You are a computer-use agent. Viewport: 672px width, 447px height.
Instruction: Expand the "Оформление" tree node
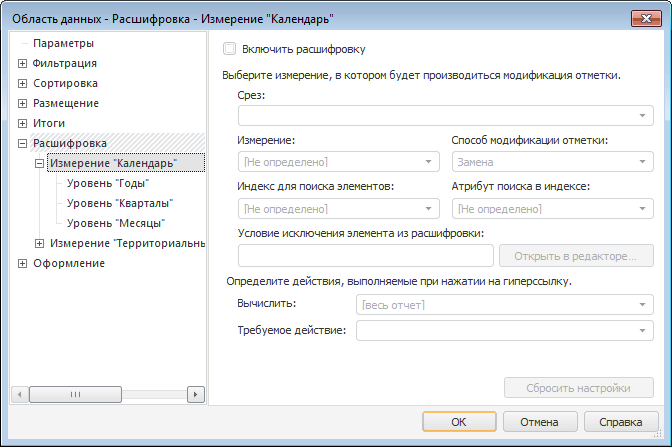tap(22, 263)
